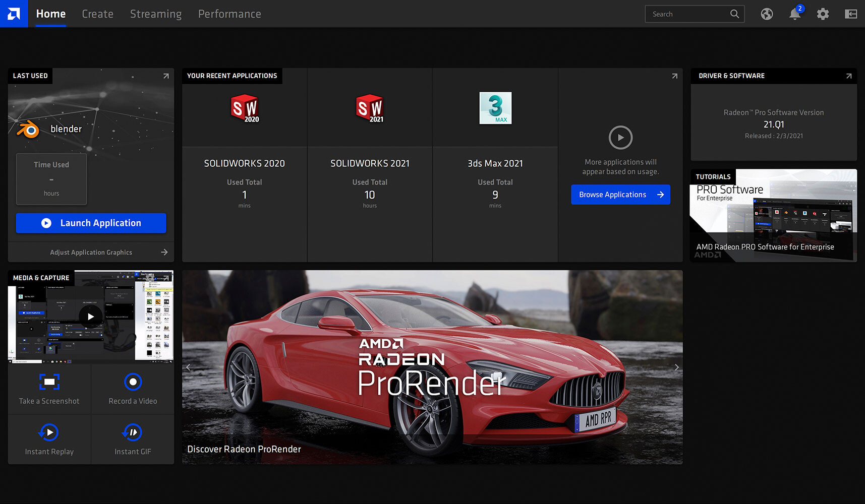
Task: Click AMD Radeon PRO Software for Enterprise caption
Action: point(765,247)
